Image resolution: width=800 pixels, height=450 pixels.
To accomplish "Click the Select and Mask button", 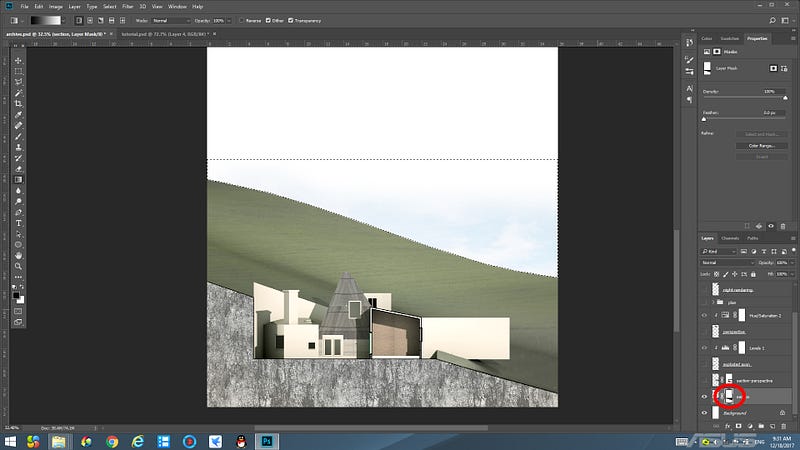I will (x=762, y=134).
